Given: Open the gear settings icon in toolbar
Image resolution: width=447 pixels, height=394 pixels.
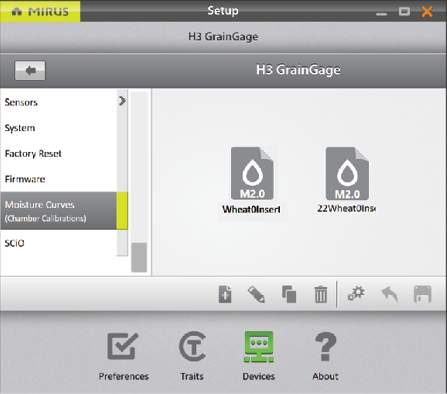Looking at the screenshot, I should (x=356, y=294).
